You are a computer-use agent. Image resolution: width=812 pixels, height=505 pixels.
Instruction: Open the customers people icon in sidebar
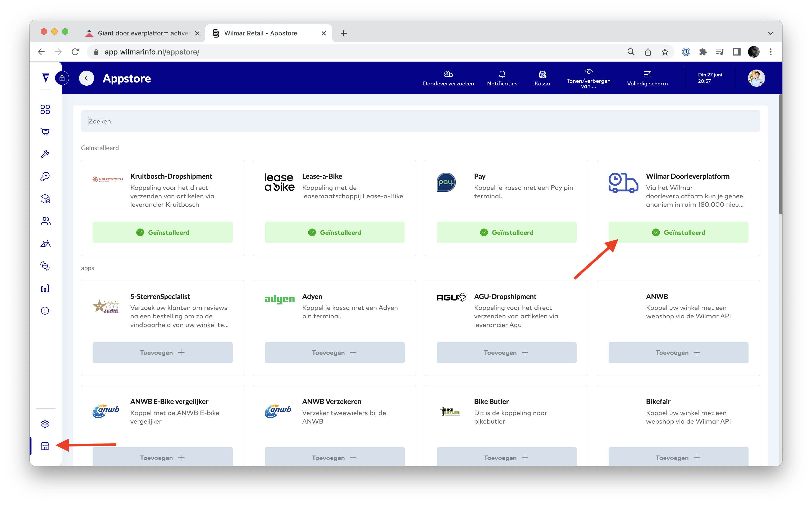45,221
